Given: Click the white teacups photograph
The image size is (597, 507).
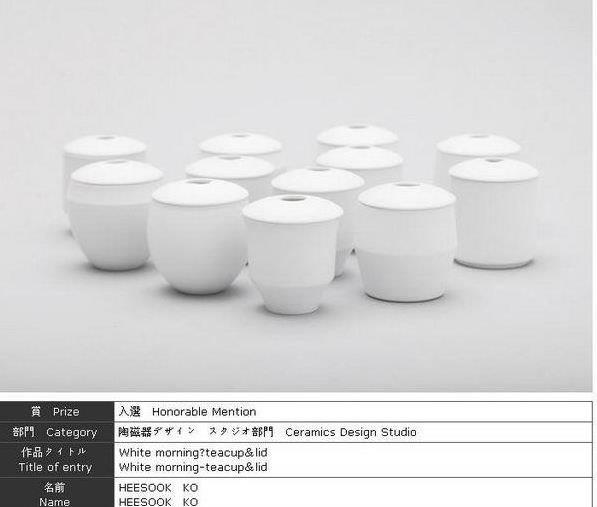Looking at the screenshot, I should pos(296,196).
